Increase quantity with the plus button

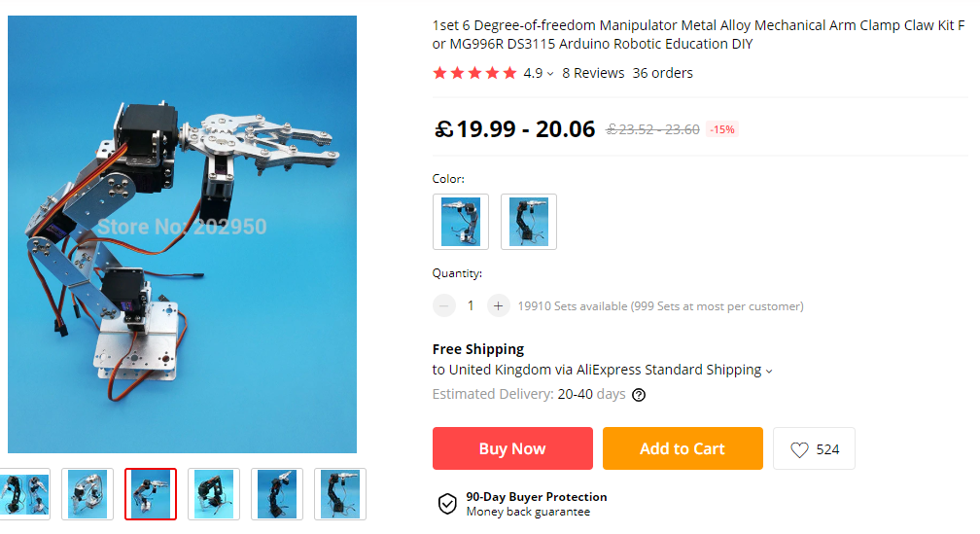tap(498, 305)
